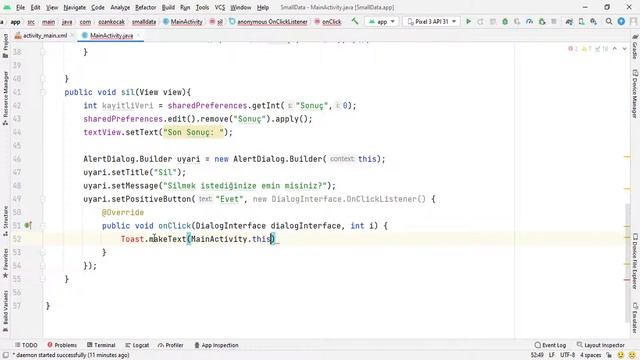Open the Device File Explorer side panel
640x360 pixels.
pos(635,261)
